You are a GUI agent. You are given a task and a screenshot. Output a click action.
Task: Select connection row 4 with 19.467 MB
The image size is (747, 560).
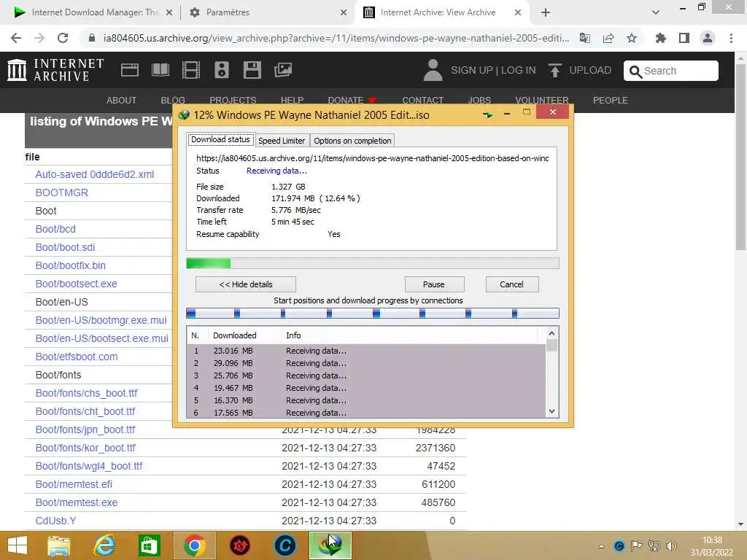pos(366,388)
